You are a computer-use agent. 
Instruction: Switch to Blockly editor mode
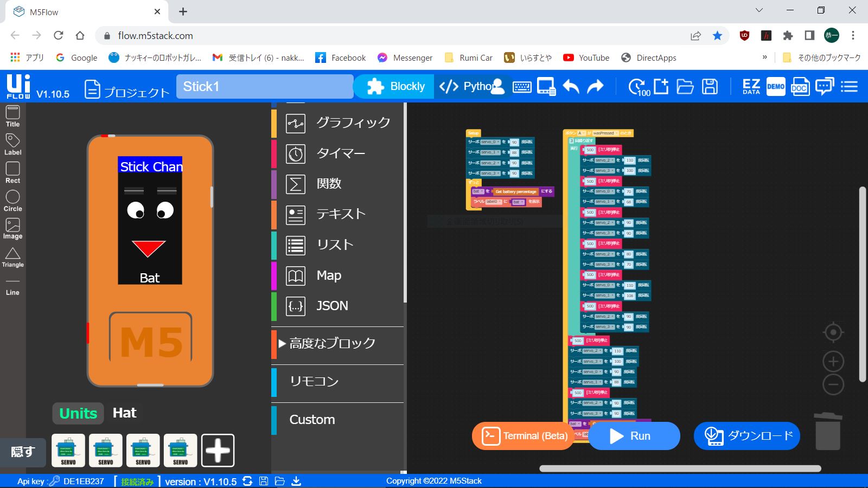(395, 87)
